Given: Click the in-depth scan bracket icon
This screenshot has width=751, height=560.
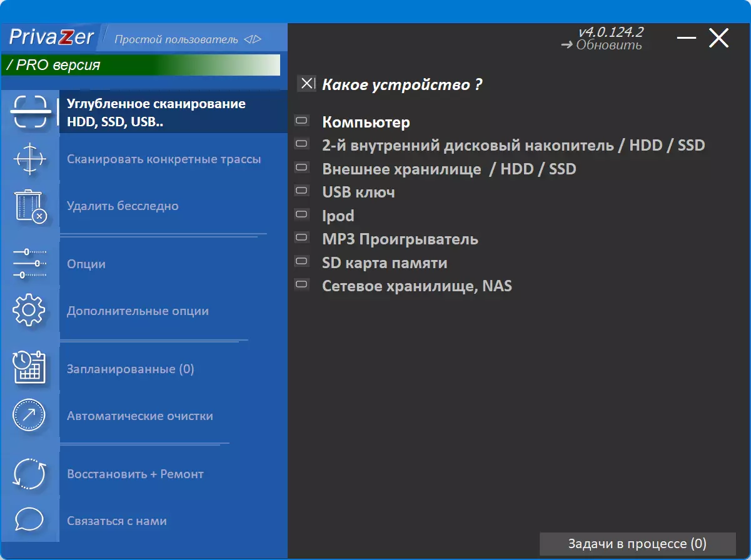Looking at the screenshot, I should (x=29, y=111).
